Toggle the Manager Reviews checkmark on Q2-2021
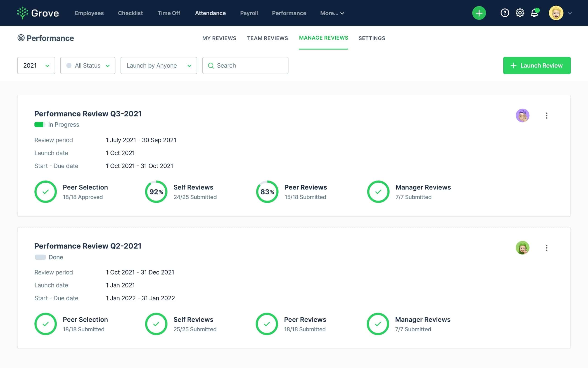 378,324
